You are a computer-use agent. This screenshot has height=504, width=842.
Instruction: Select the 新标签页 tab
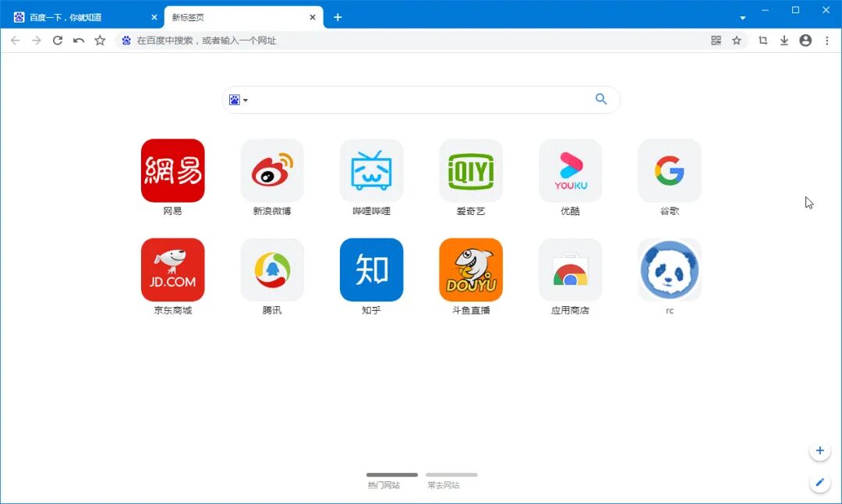[243, 17]
